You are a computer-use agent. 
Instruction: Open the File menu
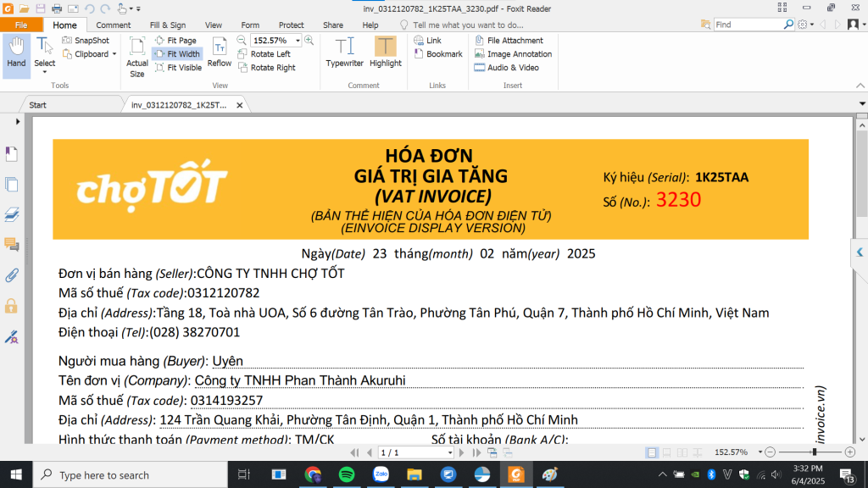point(21,25)
